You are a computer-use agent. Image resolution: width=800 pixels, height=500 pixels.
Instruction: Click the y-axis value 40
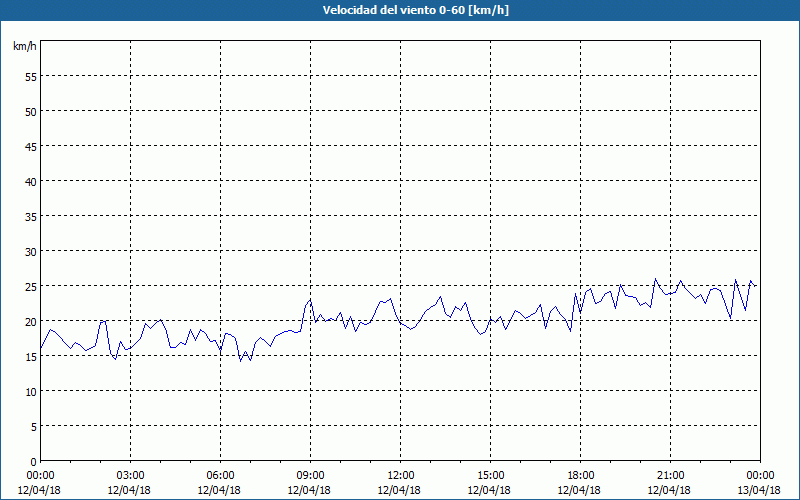(x=31, y=181)
